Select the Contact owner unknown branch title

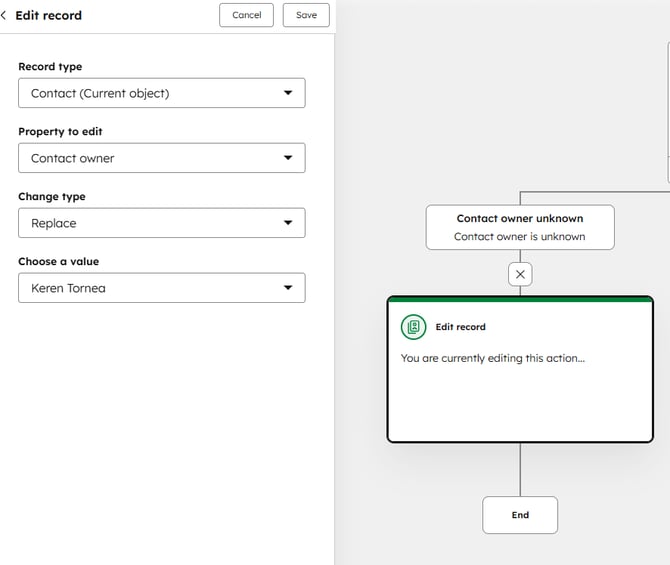(519, 218)
